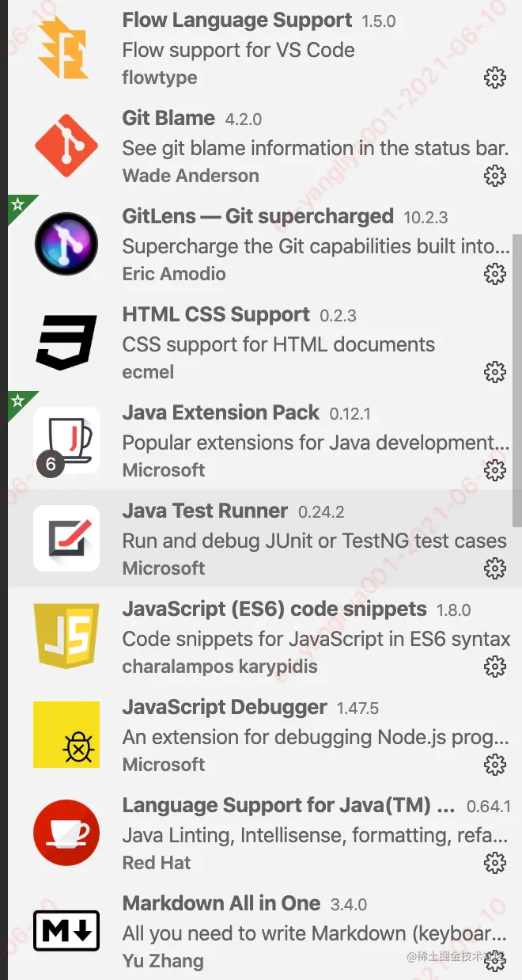Viewport: 522px width, 980px height.
Task: Click the extensions list scrollbar thumb
Action: [x=517, y=380]
